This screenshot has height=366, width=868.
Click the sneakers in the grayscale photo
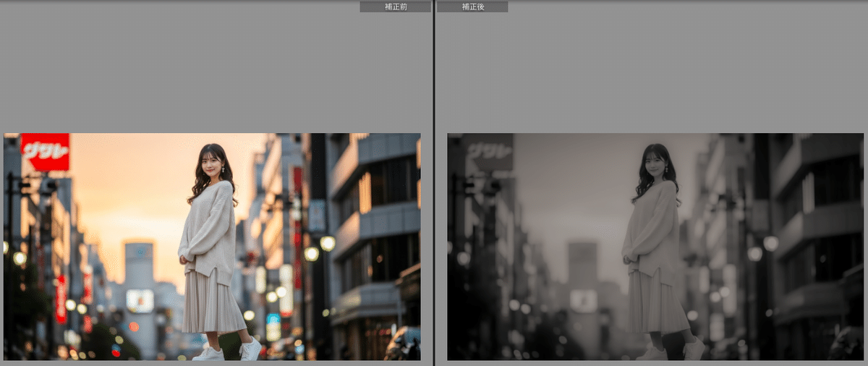693,349
